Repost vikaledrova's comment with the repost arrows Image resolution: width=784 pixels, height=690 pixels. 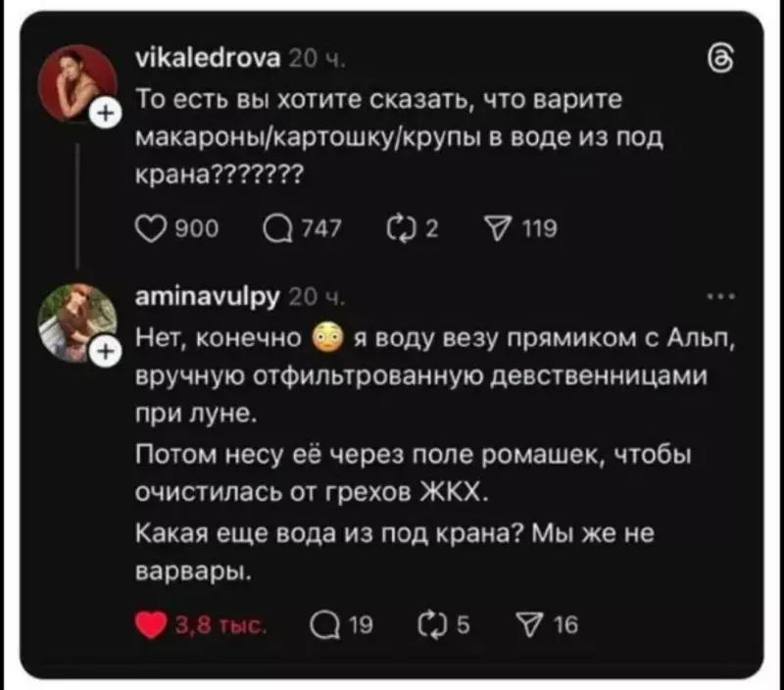[403, 228]
